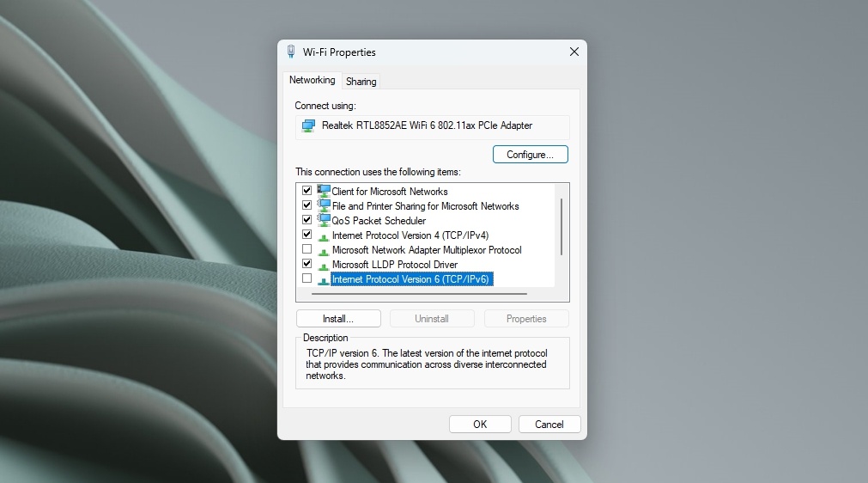This screenshot has width=868, height=483.
Task: Switch to the Sharing tab
Action: pos(361,82)
